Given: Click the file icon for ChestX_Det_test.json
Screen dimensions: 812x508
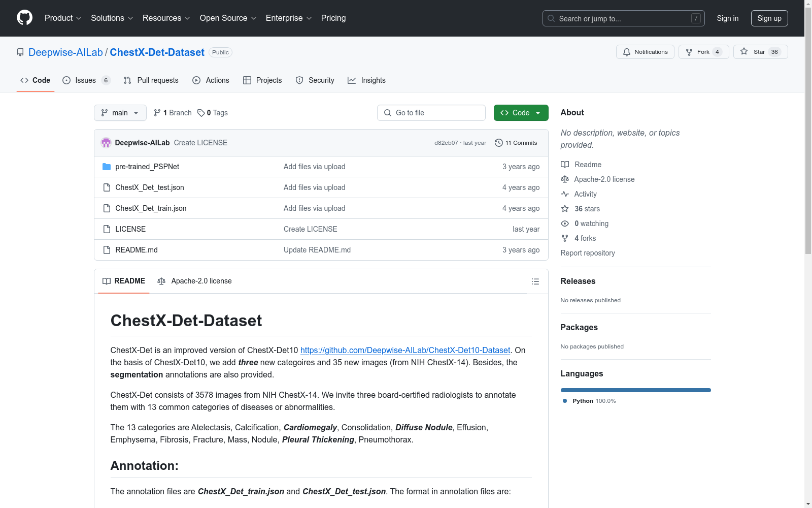Looking at the screenshot, I should click(107, 187).
